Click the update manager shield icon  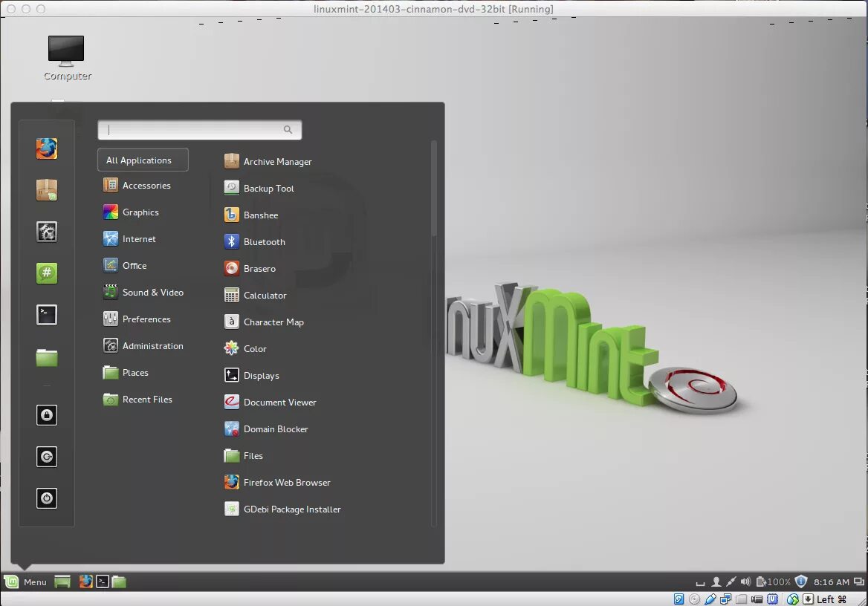point(801,581)
